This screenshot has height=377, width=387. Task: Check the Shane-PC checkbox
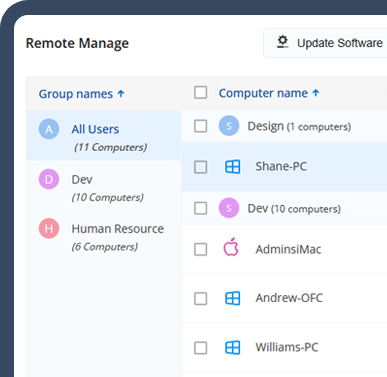pos(200,167)
